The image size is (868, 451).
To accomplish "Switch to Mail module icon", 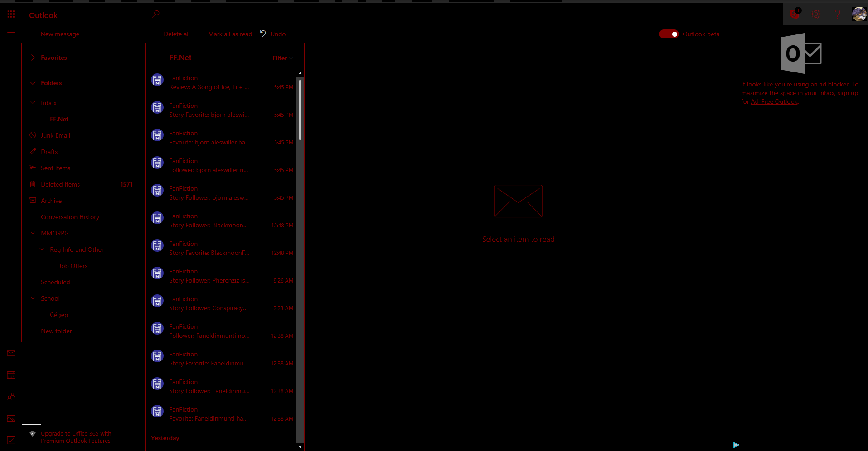I will click(11, 353).
